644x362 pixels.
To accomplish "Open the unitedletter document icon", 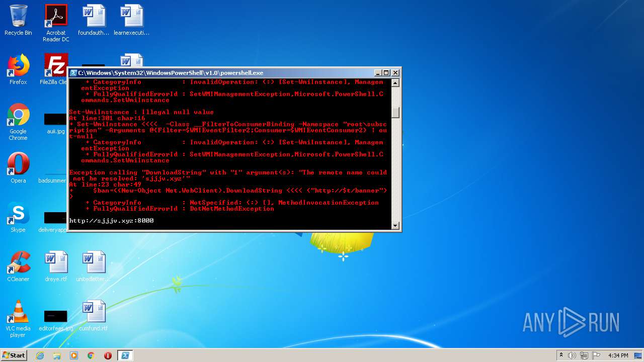I will (94, 266).
